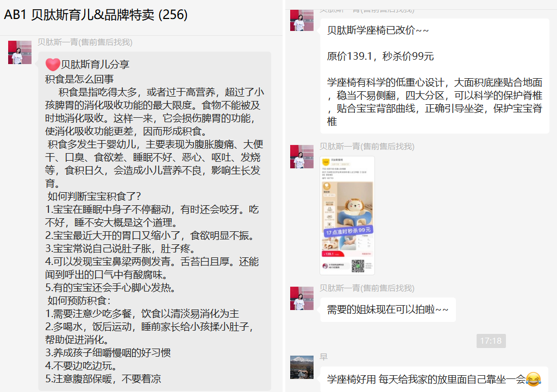Click the 如何预防积食 section in the long message
557x392 pixels.
[x=79, y=301]
